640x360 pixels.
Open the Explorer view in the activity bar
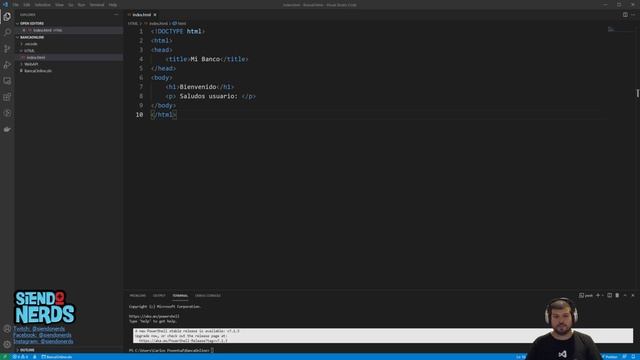(7, 16)
